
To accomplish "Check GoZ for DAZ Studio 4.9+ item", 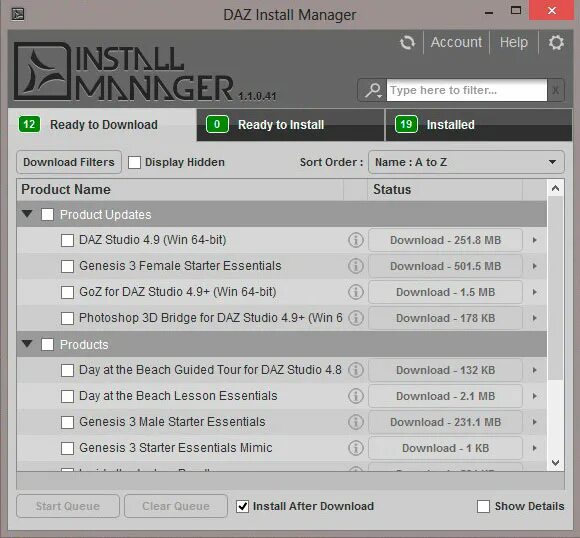I will point(67,292).
